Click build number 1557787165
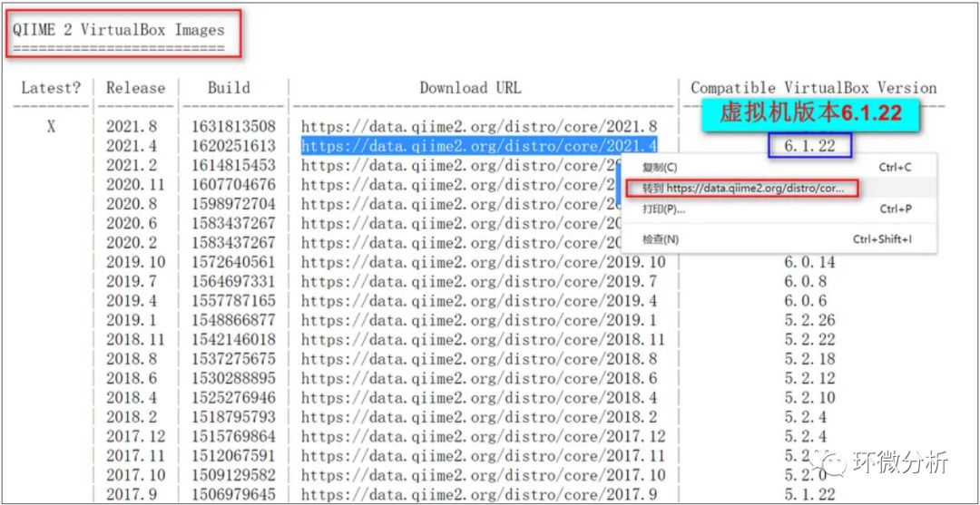The image size is (980, 505). coord(233,301)
